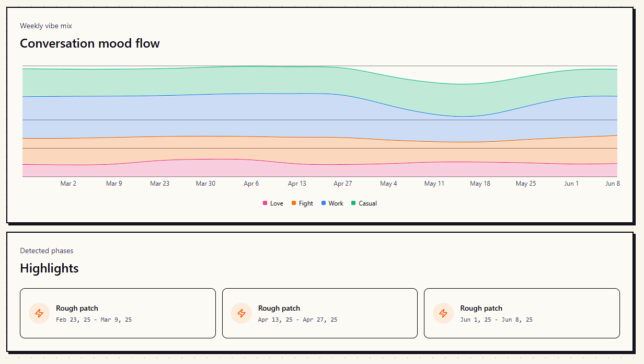
Task: Click the Weekly vibe mix label
Action: (46, 26)
